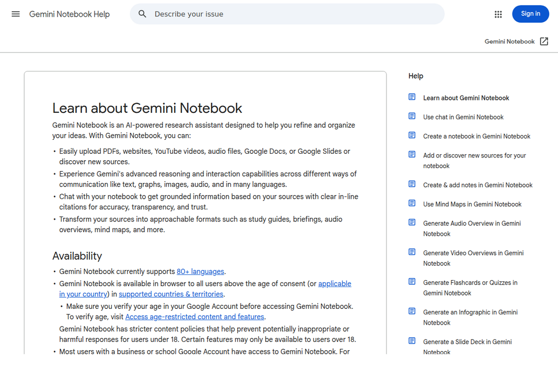Click the Availability section heading
Screen dimensions: 558x392
[77, 256]
